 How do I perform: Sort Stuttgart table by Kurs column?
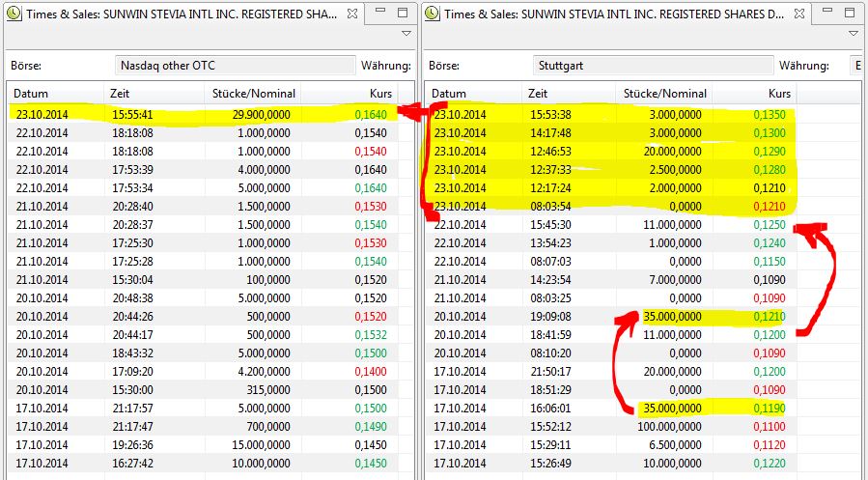[x=754, y=93]
